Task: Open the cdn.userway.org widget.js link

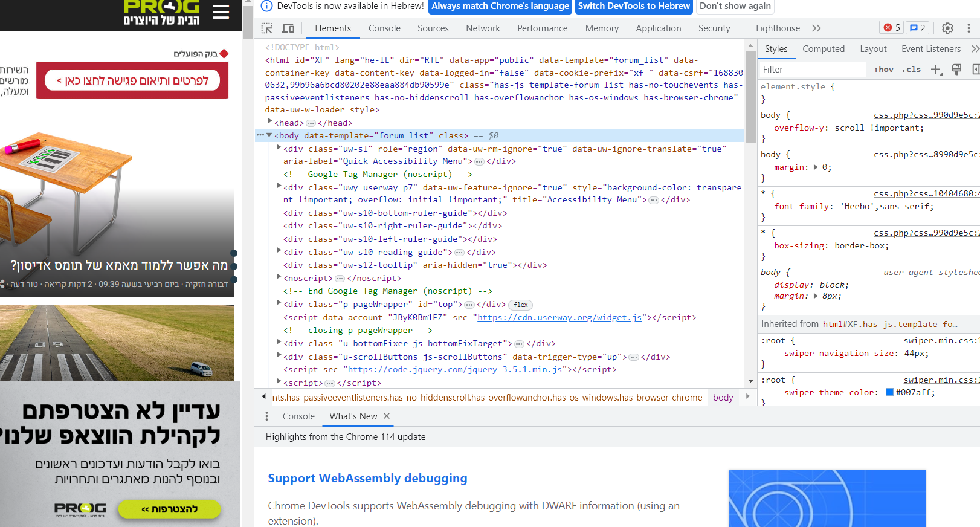Action: click(559, 318)
